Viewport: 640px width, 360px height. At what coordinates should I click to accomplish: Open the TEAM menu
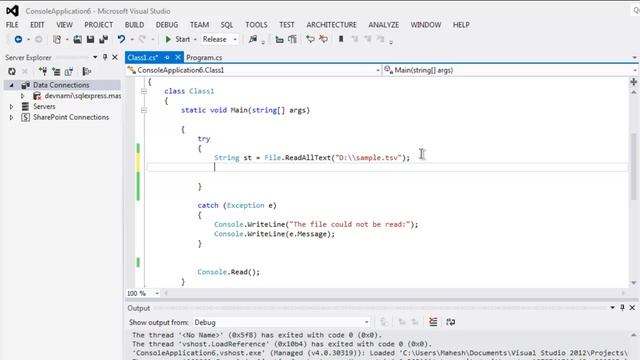tap(199, 25)
